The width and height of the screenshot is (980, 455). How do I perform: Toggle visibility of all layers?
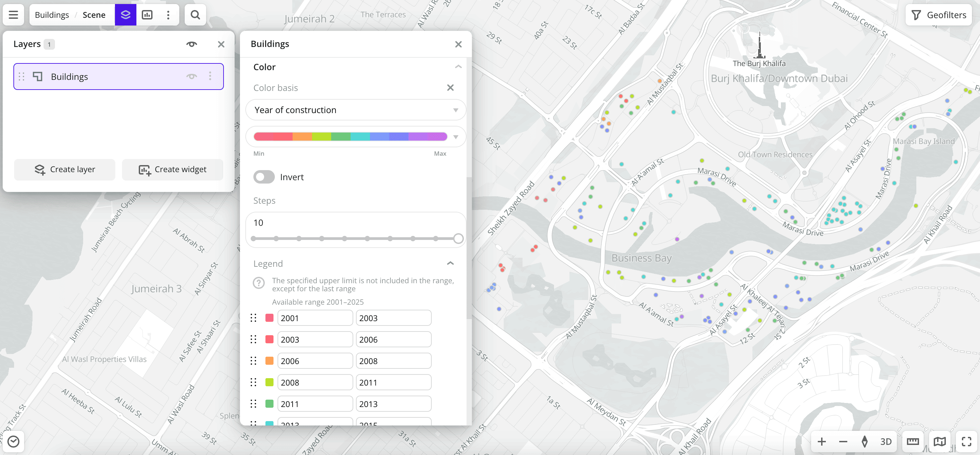[191, 44]
